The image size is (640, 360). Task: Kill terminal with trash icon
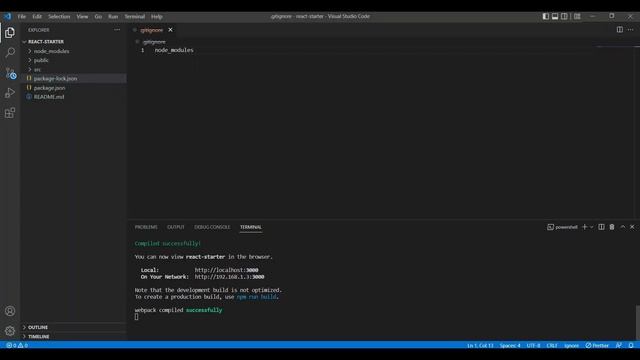(x=612, y=227)
